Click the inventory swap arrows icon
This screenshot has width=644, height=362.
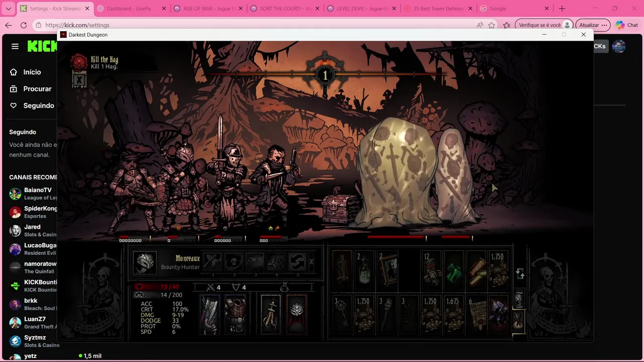coord(520,274)
